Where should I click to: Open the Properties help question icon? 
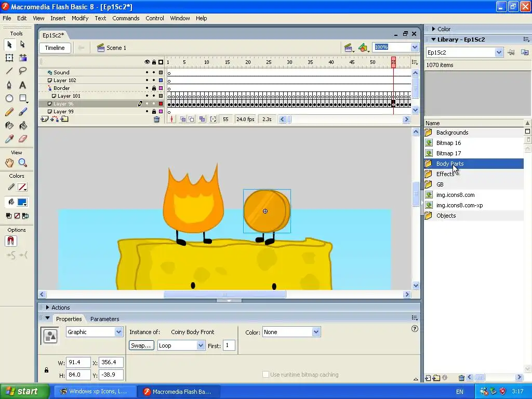tap(415, 329)
